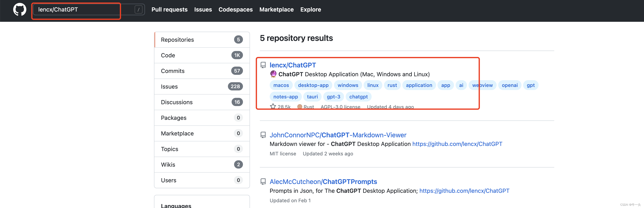Select Topics filter in sidebar
The width and height of the screenshot is (644, 208).
click(202, 149)
